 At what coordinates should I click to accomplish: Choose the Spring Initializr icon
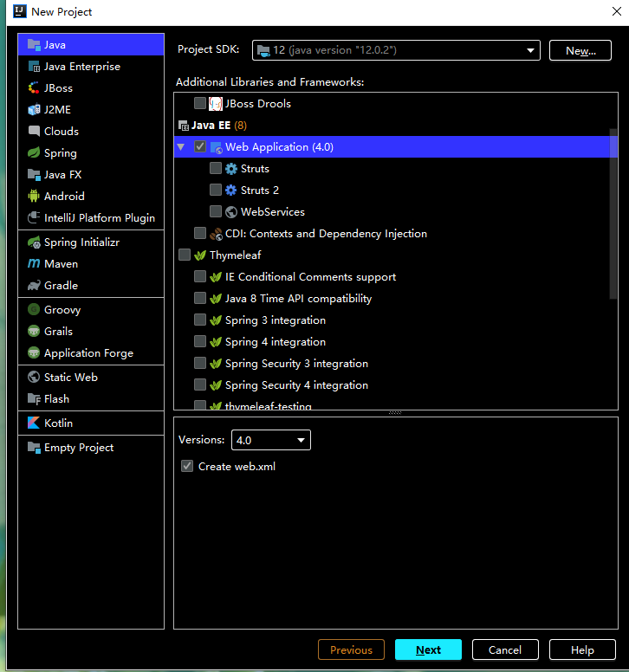(34, 242)
